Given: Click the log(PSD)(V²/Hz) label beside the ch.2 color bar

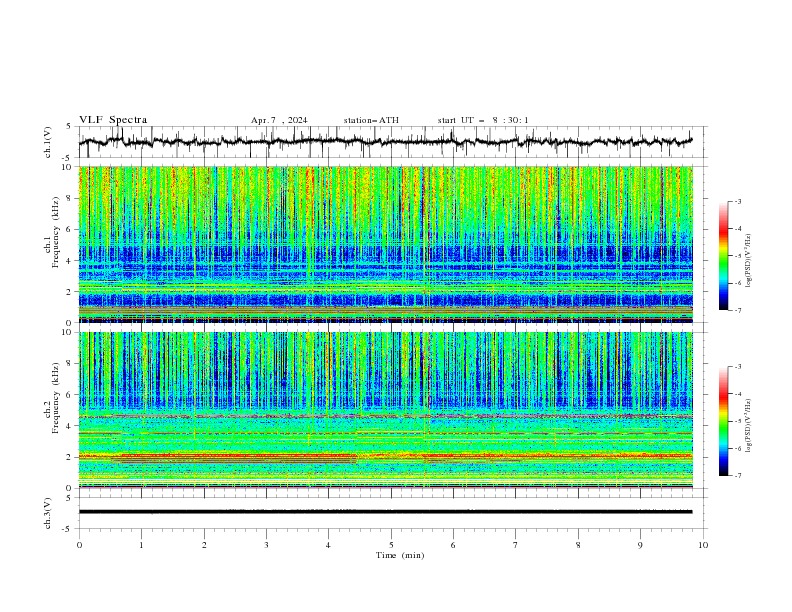Looking at the screenshot, I should coord(748,425).
